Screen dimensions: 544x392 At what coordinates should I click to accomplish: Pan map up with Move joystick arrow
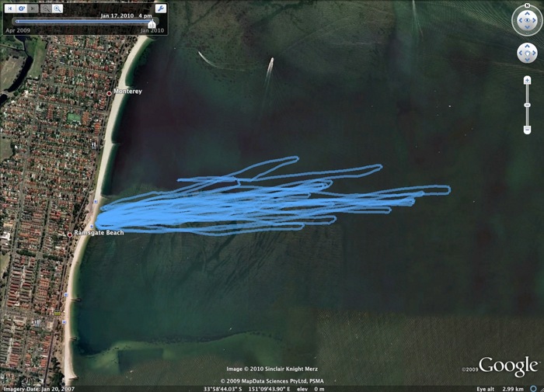(x=527, y=45)
